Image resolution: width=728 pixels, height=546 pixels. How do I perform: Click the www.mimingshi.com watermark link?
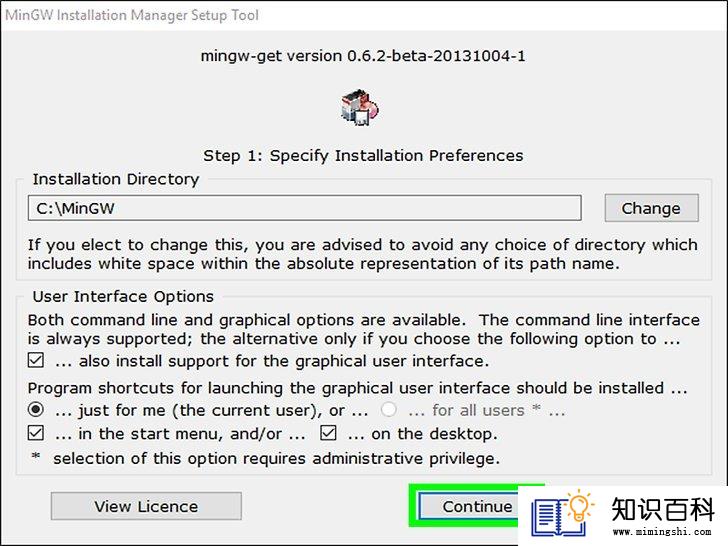pos(662,531)
